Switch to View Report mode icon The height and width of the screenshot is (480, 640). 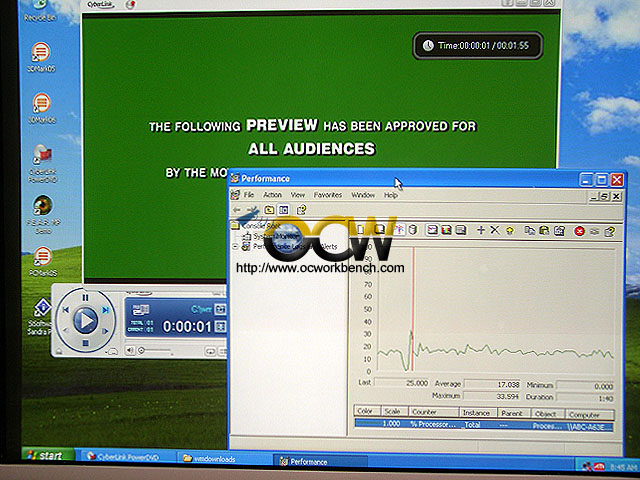click(460, 230)
